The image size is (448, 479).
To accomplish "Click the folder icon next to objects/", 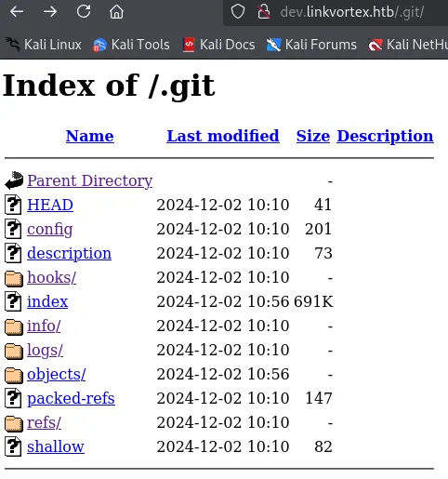I will pos(14,375).
